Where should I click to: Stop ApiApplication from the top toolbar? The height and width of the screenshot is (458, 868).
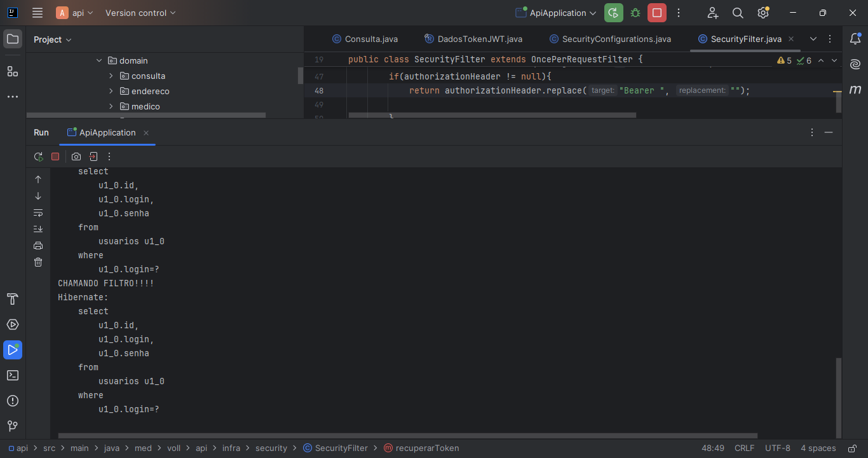tap(657, 13)
